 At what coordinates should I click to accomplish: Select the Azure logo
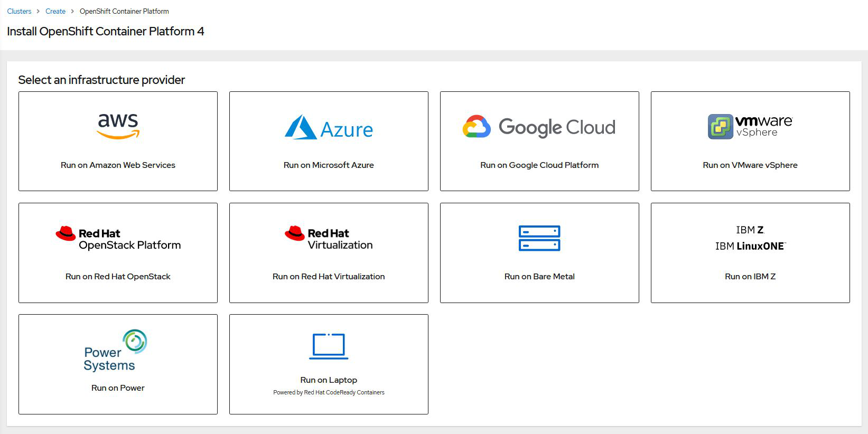point(329,127)
